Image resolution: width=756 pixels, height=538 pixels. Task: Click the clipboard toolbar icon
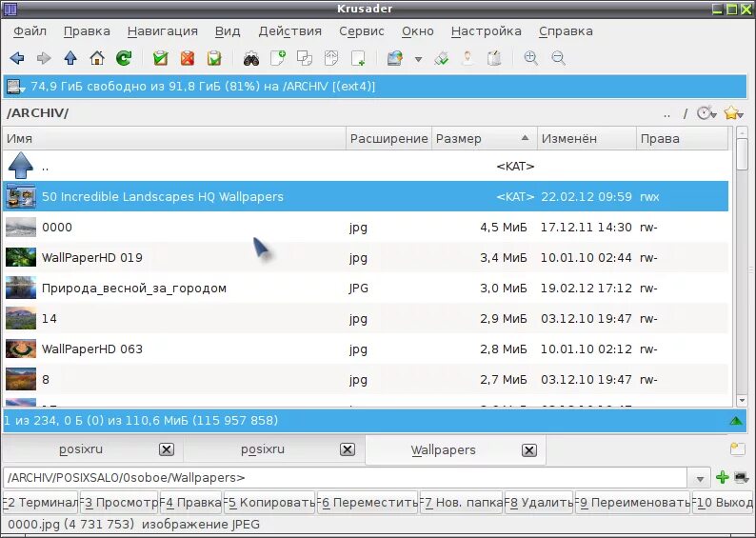(494, 58)
